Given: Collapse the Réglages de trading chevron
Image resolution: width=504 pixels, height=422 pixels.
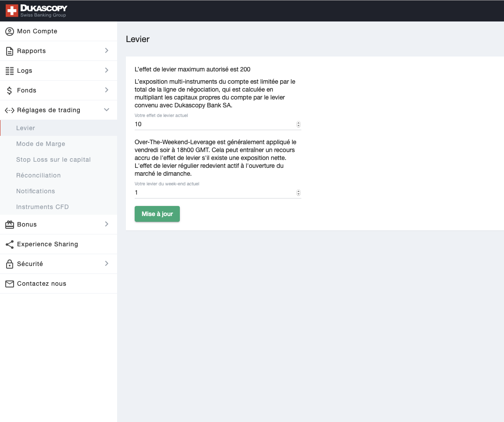Looking at the screenshot, I should (x=107, y=110).
